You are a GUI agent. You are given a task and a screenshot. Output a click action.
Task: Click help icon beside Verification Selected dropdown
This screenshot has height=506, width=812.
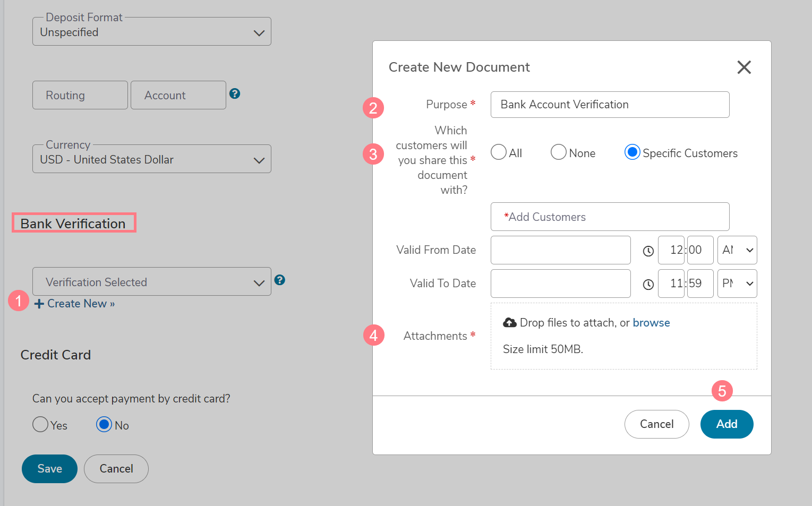280,280
